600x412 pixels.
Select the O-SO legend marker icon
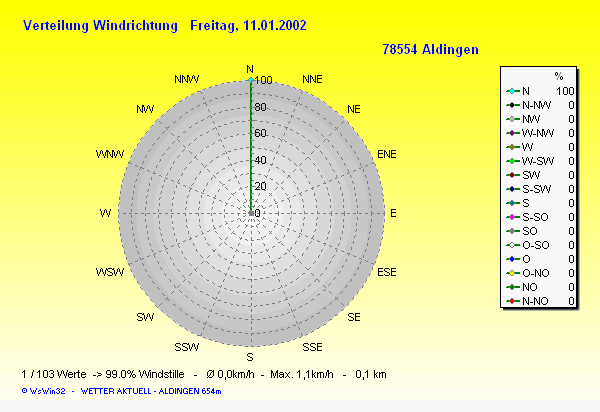[x=512, y=245]
